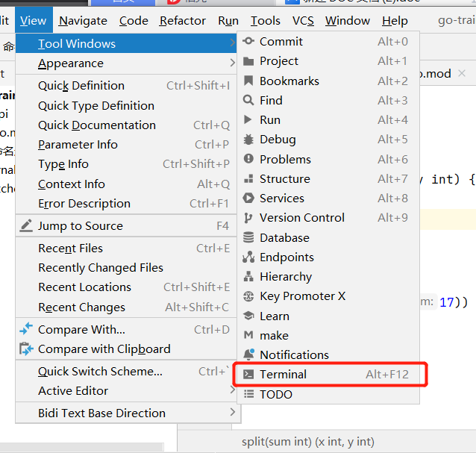476x453 pixels.
Task: Click the Bookmarks icon in the submenu
Action: tap(248, 81)
